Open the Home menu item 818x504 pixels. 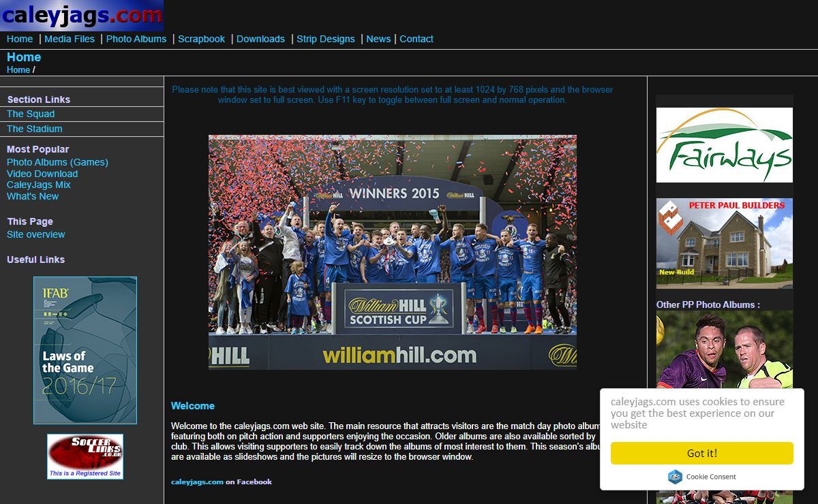point(20,39)
